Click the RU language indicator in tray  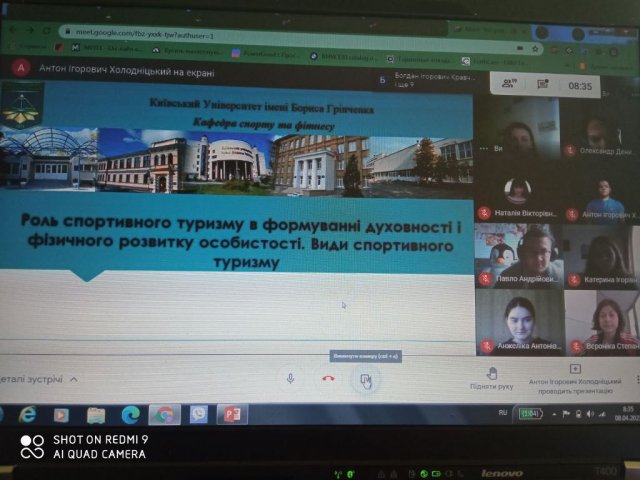click(x=502, y=411)
